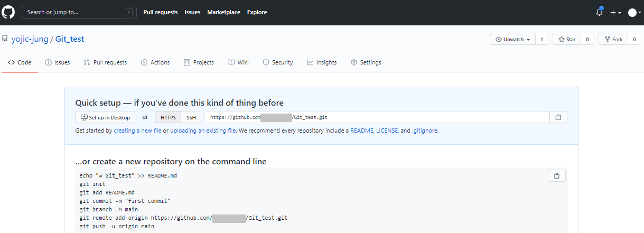Click the git init command line
644x233 pixels.
(92, 184)
